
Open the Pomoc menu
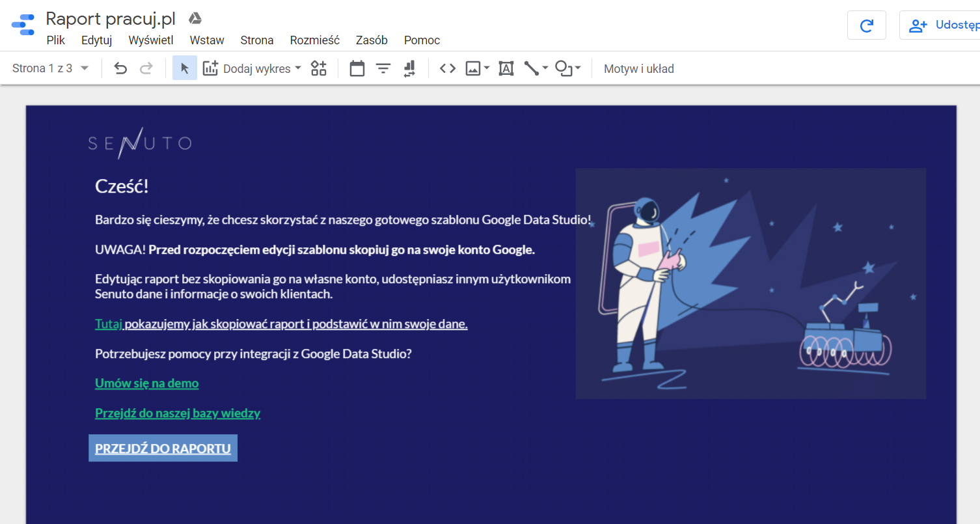coord(422,40)
